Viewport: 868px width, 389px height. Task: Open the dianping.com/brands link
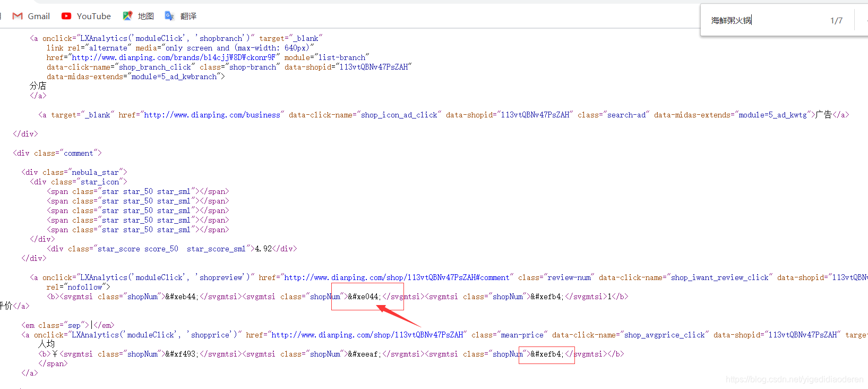pyautogui.click(x=174, y=57)
